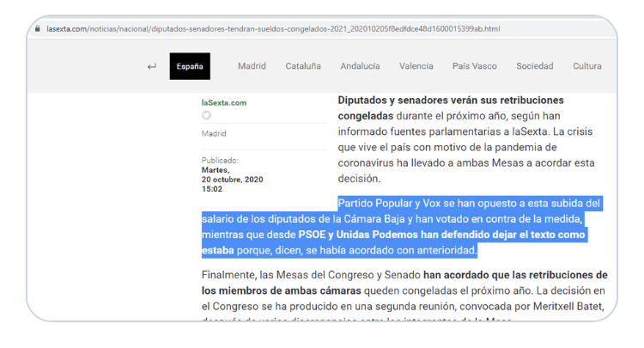The image size is (644, 348).
Task: Click the back arrow icon beside España
Action: [152, 66]
